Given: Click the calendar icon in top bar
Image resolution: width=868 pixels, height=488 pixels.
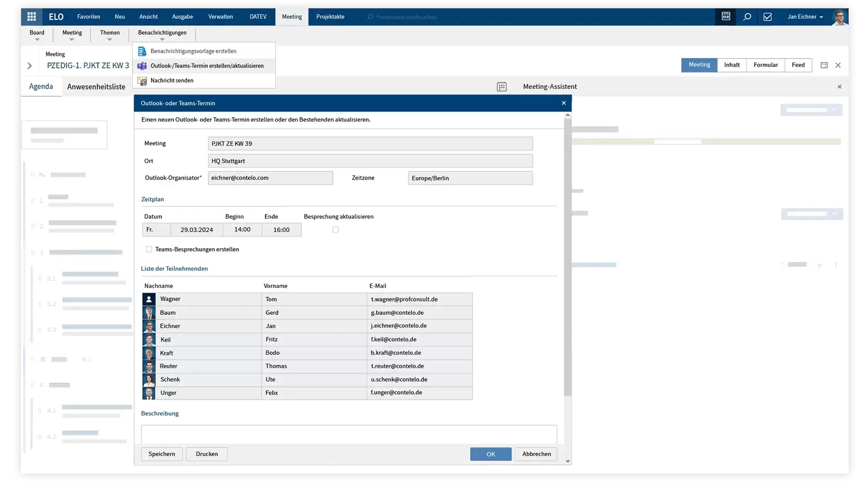Looking at the screenshot, I should [726, 17].
